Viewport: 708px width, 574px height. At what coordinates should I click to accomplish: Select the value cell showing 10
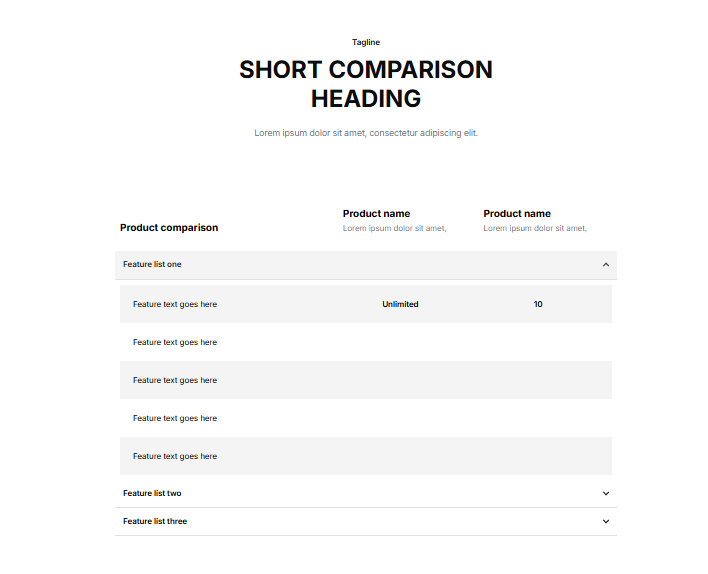point(538,304)
